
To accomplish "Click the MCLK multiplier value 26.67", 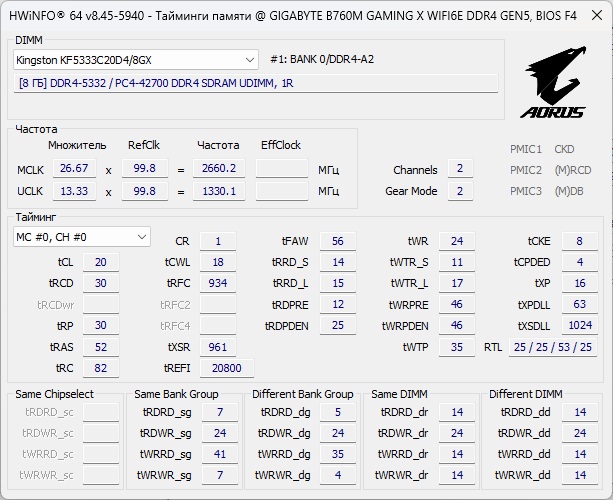I will point(74,168).
